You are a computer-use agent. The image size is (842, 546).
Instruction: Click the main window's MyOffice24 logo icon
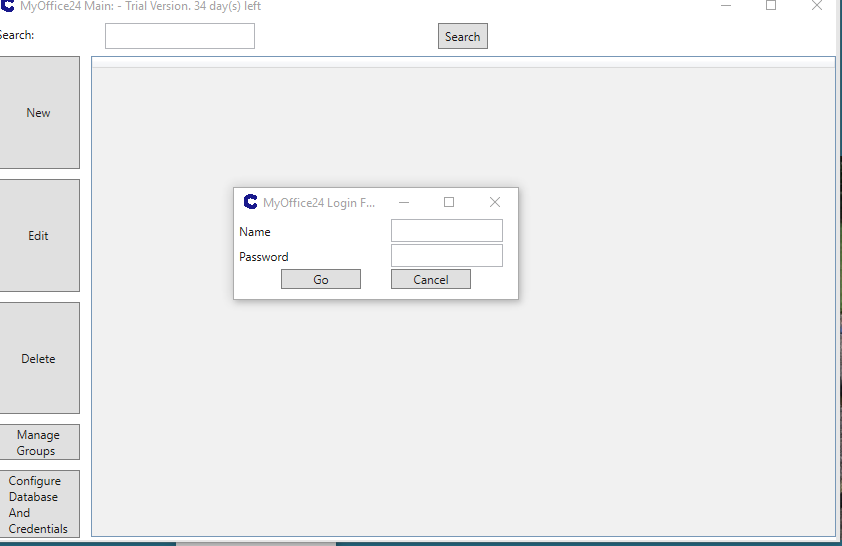pos(8,5)
